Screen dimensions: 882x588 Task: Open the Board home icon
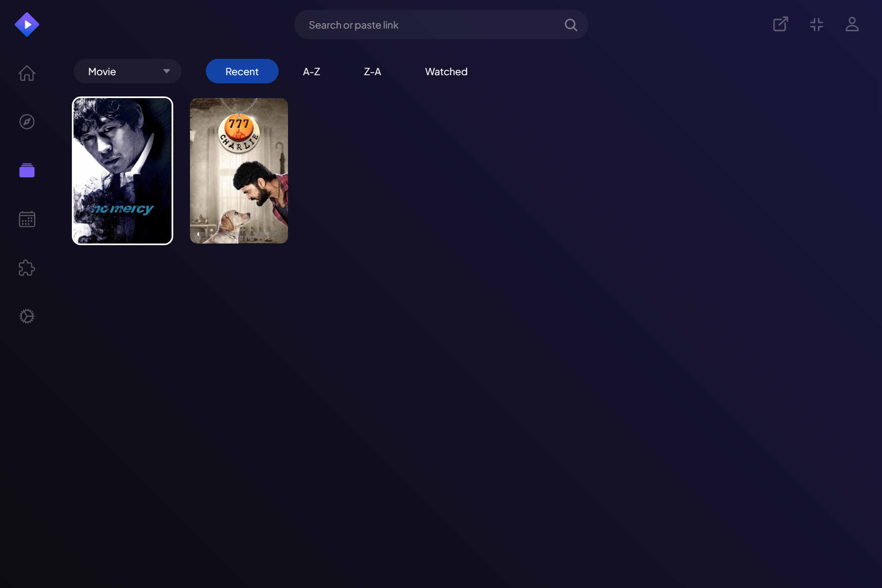[27, 73]
